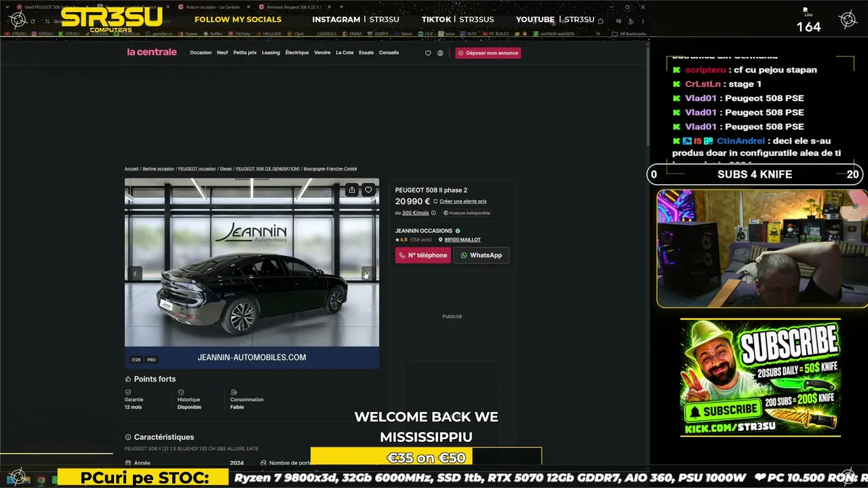Click the info icon beside Caractéristiques
Screen dimensions: 868x488
tap(127, 437)
